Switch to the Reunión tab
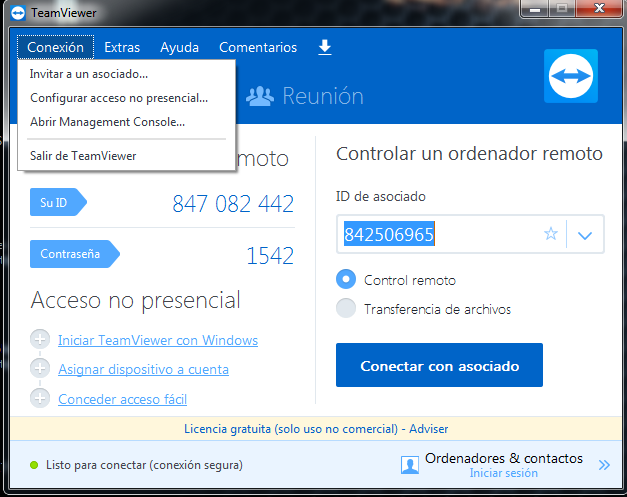627x497 pixels. tap(305, 96)
